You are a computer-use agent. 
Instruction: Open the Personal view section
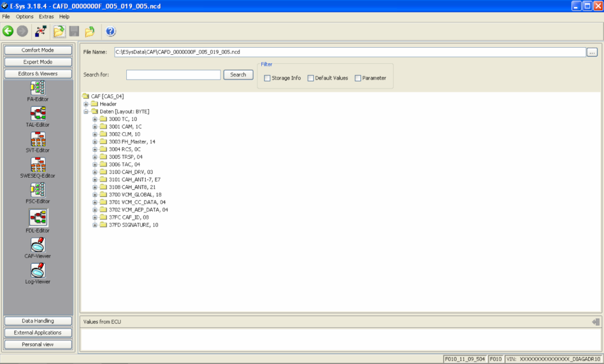click(x=38, y=345)
